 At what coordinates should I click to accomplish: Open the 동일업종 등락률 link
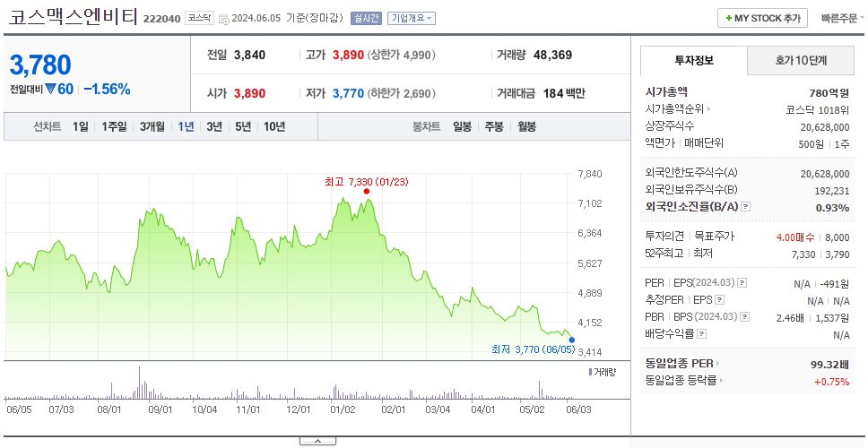[x=684, y=381]
